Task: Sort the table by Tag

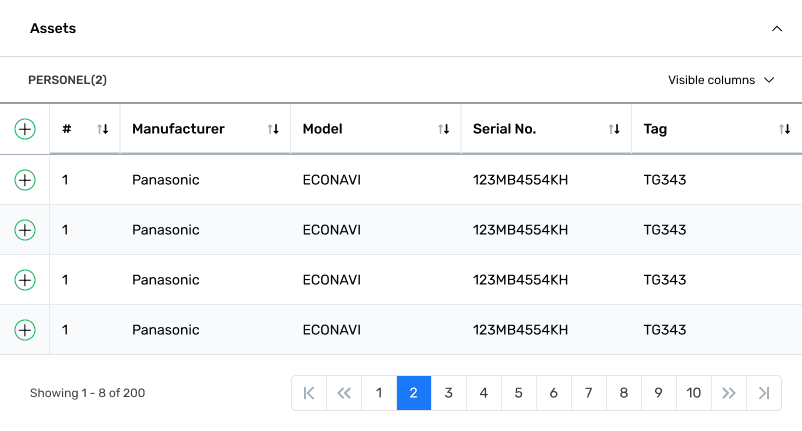Action: point(785,129)
